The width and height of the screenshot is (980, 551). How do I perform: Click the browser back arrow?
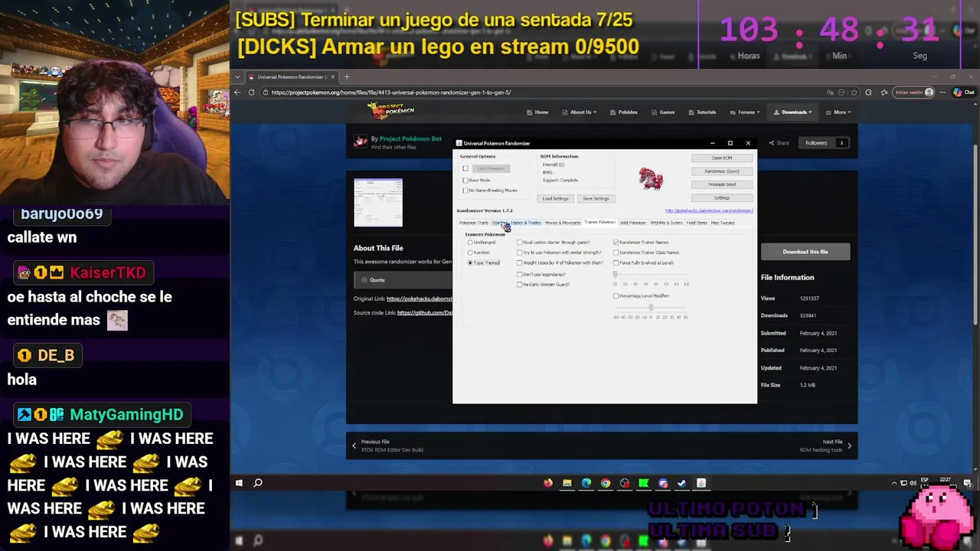tap(237, 93)
